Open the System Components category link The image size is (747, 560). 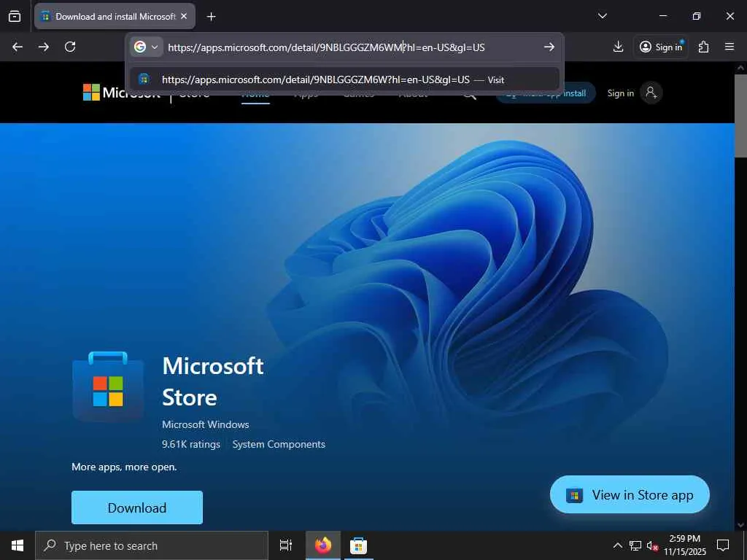click(x=279, y=444)
